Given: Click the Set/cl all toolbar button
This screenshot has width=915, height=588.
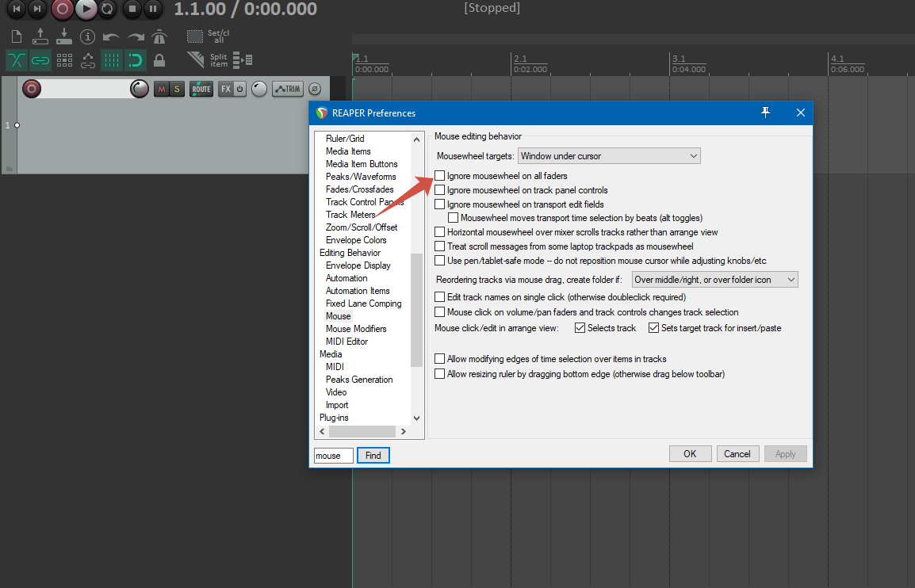Looking at the screenshot, I should (208, 36).
